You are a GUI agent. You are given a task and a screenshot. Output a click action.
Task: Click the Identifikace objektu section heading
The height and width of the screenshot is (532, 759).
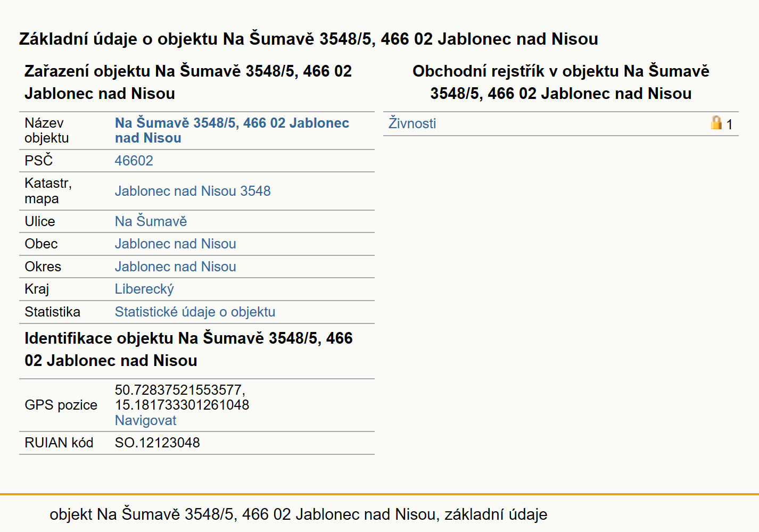(x=188, y=349)
